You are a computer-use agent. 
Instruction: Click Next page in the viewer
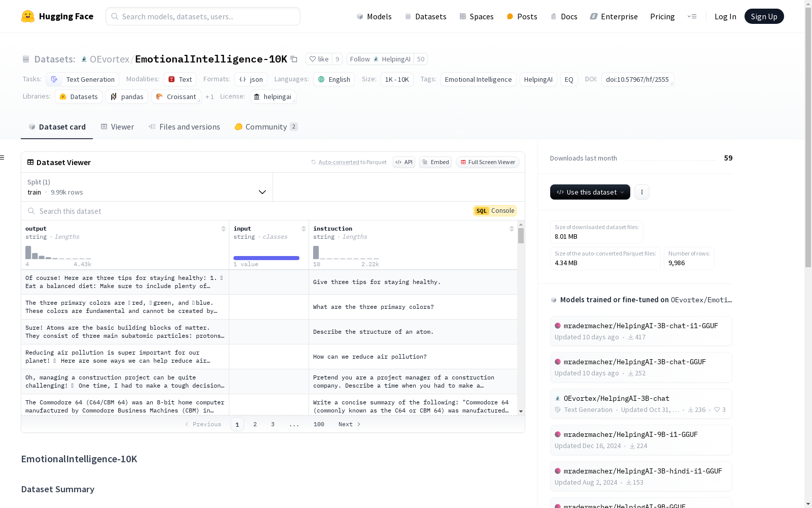coord(349,424)
